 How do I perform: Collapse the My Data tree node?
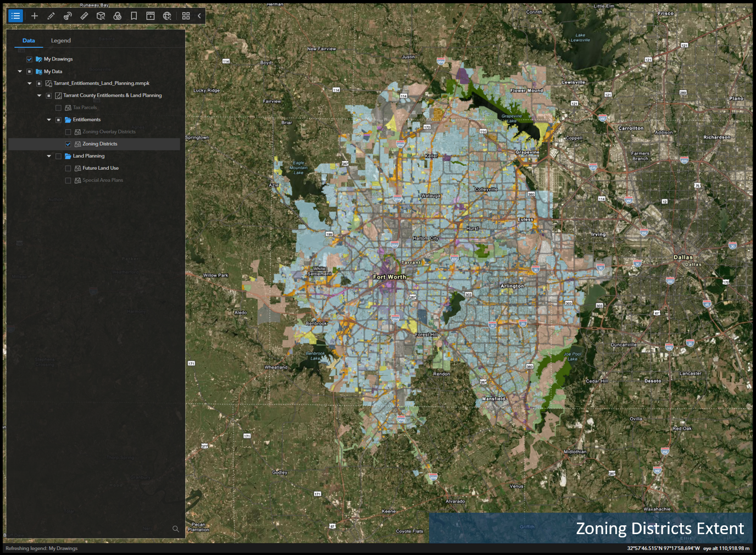point(20,71)
